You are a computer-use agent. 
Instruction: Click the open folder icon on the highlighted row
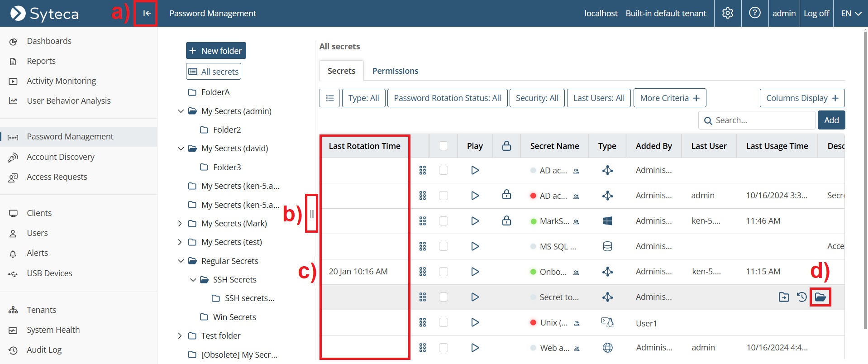pos(820,297)
